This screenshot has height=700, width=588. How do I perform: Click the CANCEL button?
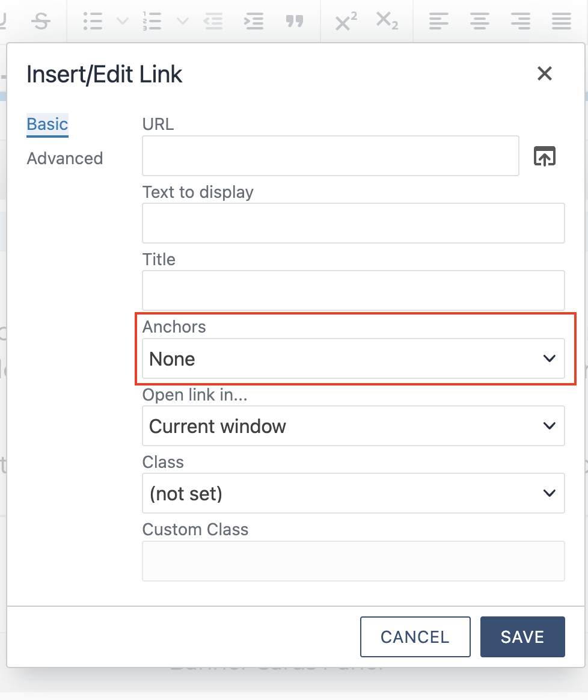(x=415, y=637)
